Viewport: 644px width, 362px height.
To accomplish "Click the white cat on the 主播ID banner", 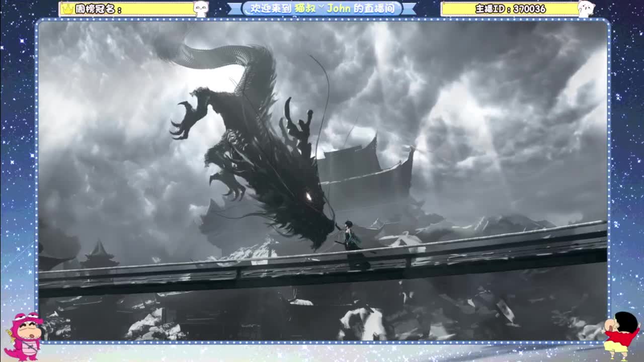I will 586,9.
